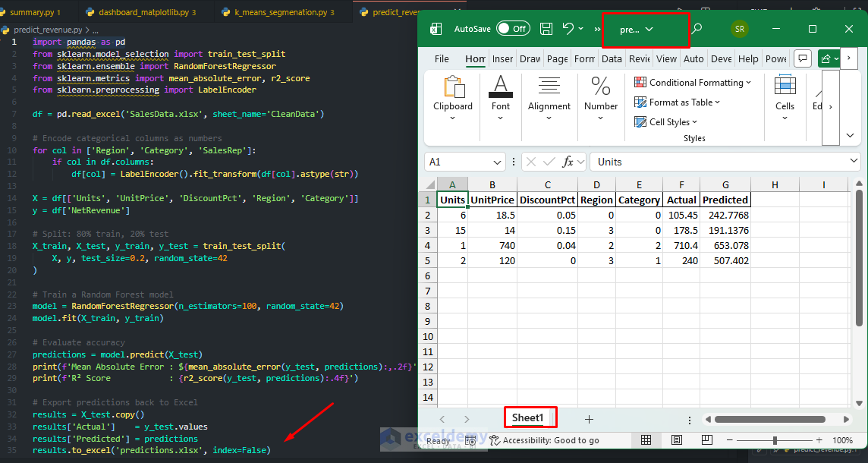The image size is (868, 463).
Task: Switch to the Data ribbon tab
Action: point(612,58)
